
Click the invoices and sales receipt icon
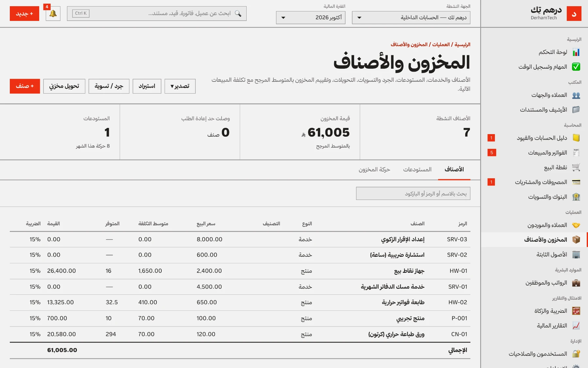point(576,153)
